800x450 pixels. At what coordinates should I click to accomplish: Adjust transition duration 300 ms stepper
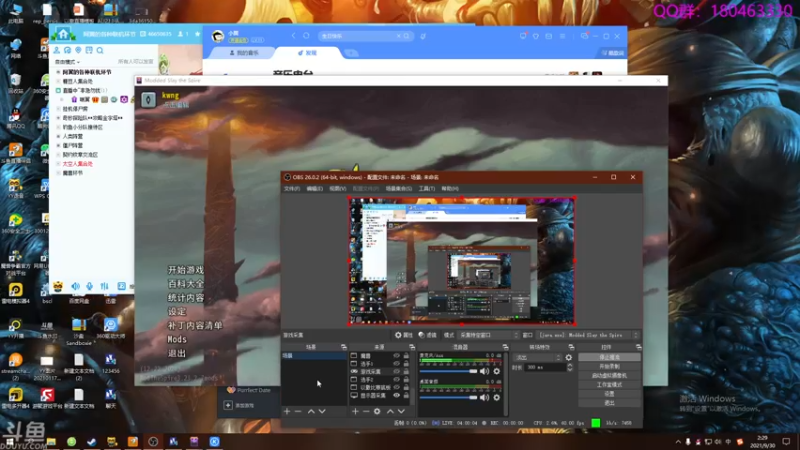click(x=570, y=367)
